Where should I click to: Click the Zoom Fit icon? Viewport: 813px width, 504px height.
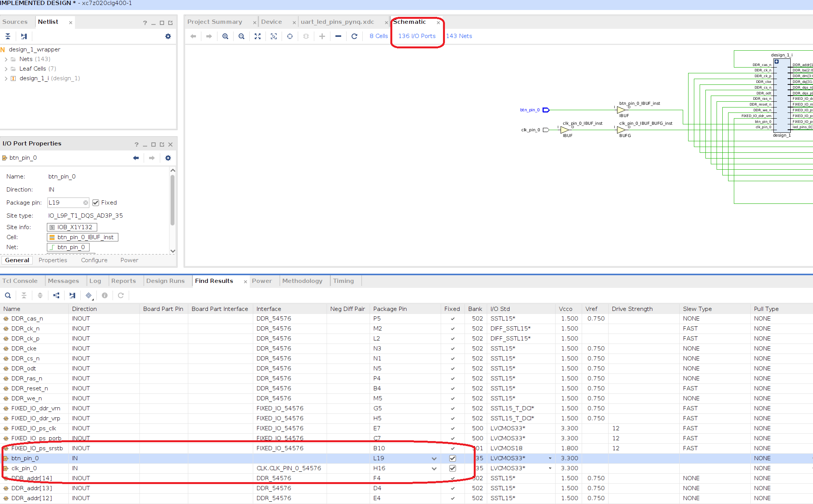258,36
